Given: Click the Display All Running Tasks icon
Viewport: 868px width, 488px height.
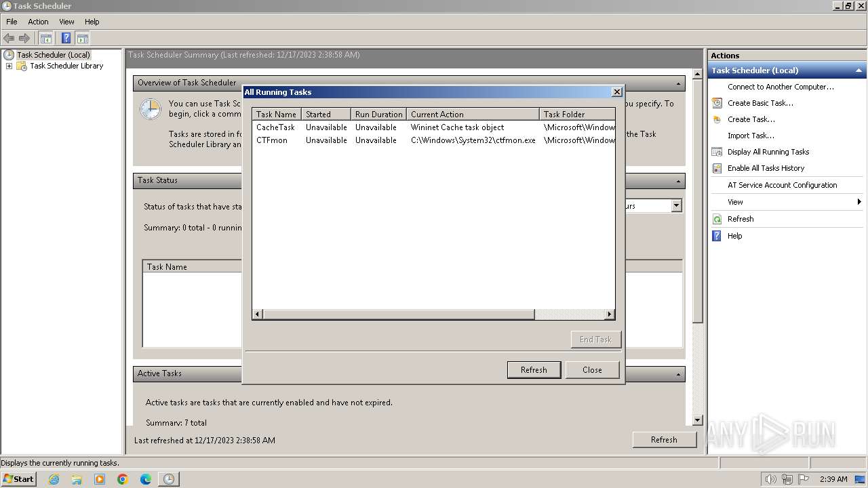Looking at the screenshot, I should 717,152.
